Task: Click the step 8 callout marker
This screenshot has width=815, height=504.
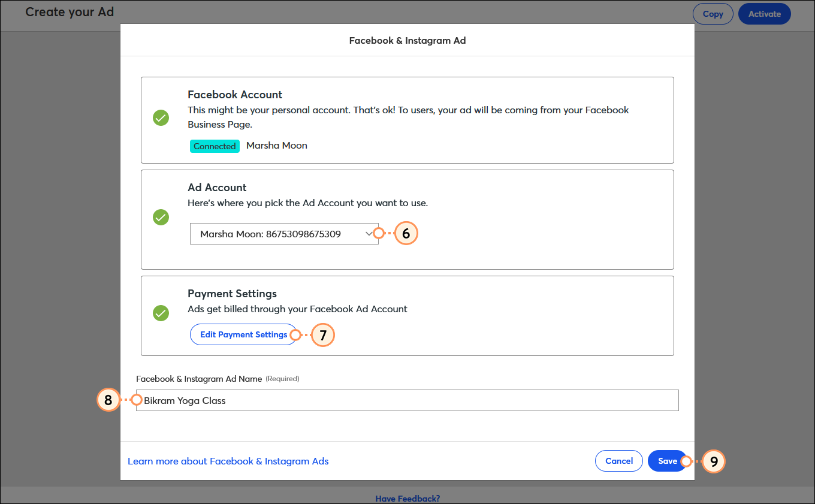Action: 108,400
